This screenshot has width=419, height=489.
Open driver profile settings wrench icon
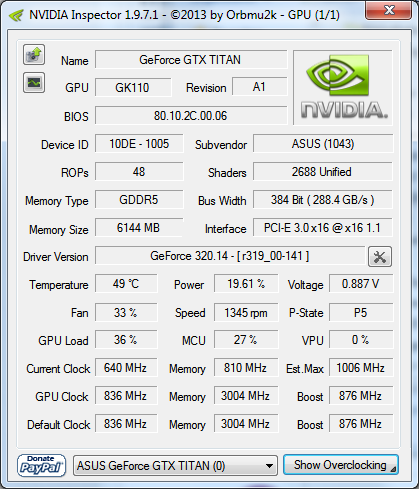(380, 257)
